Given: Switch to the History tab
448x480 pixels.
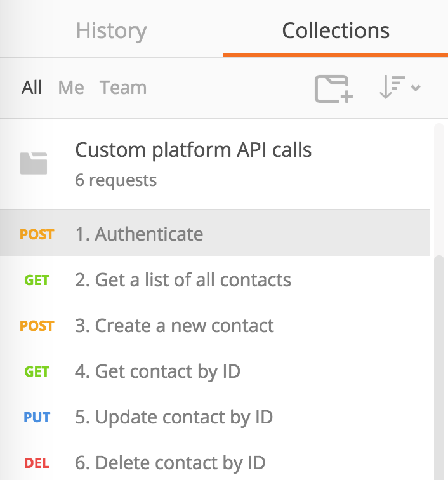Looking at the screenshot, I should [111, 30].
